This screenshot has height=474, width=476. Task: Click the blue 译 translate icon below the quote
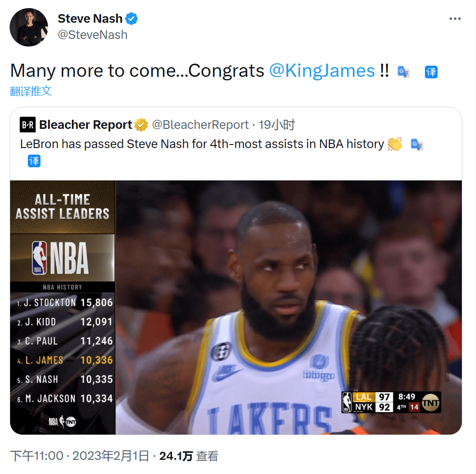click(x=34, y=162)
